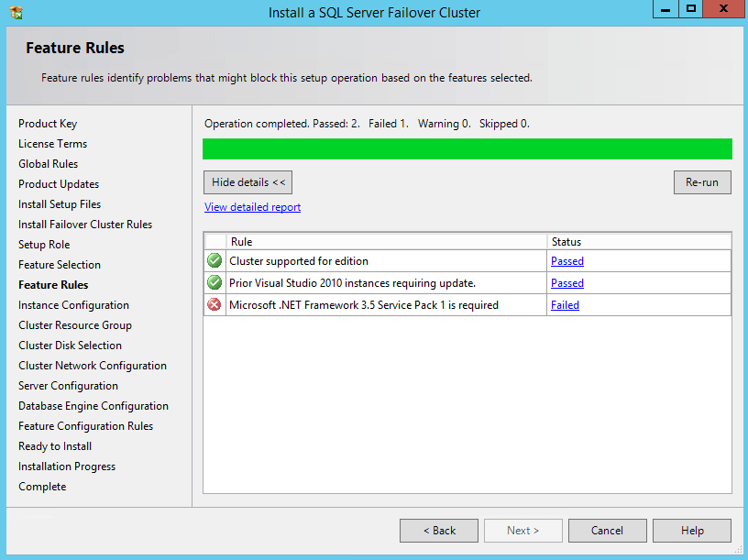Click the Status column header
This screenshot has width=748, height=560.
pos(566,241)
